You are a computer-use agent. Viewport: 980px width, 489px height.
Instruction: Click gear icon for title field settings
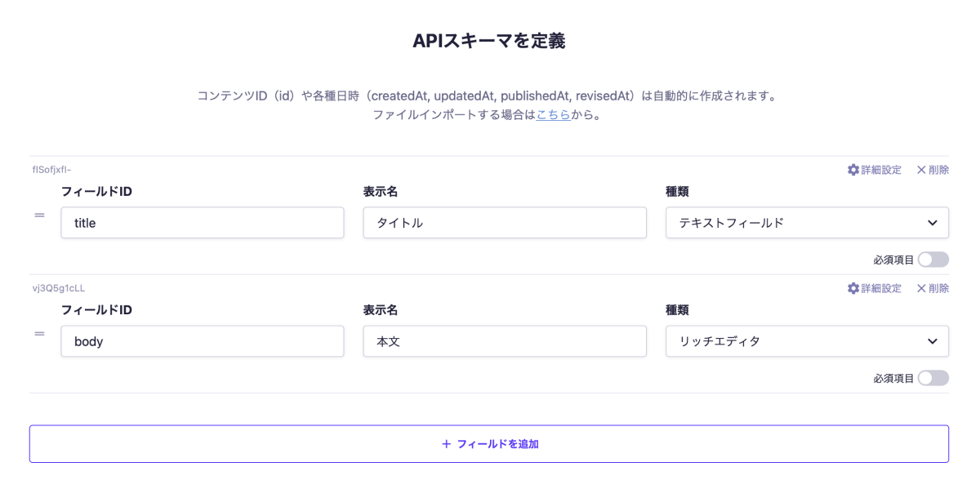(853, 170)
